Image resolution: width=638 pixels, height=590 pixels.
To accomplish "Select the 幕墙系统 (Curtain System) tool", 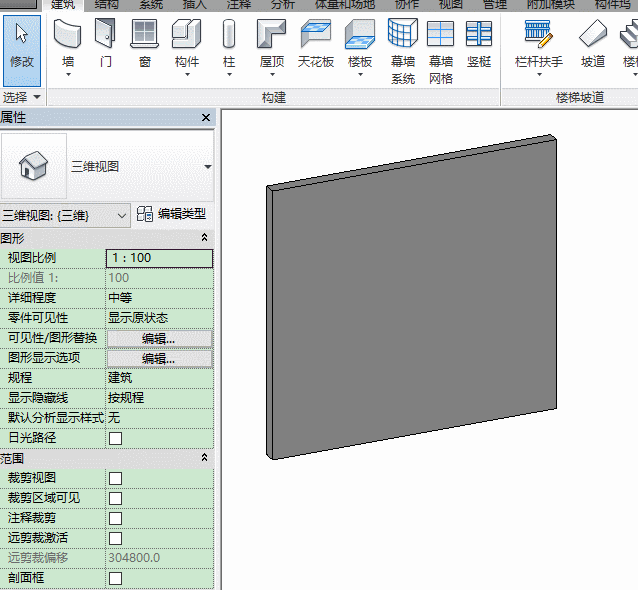I will [403, 51].
